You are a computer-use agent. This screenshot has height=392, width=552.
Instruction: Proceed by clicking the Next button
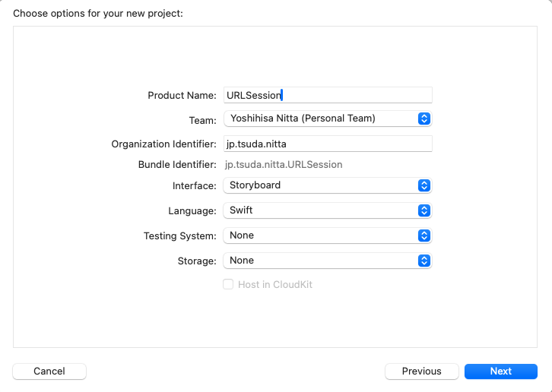(x=500, y=371)
